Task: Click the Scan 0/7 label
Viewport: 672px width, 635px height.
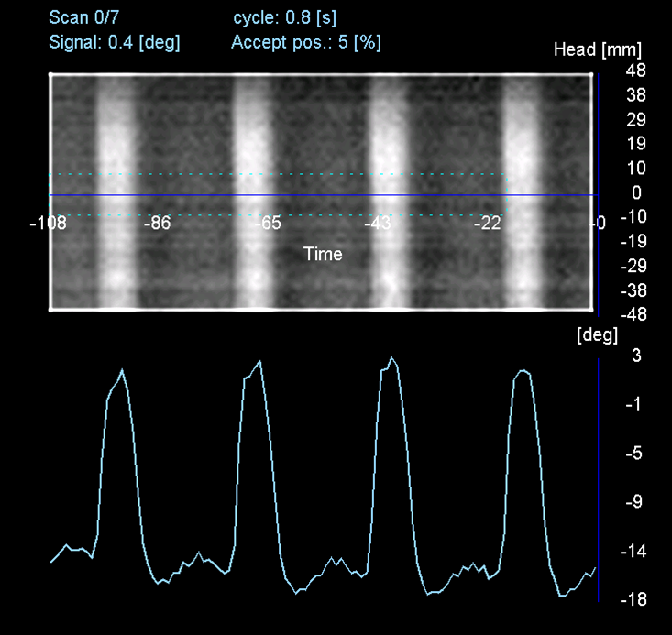Action: pyautogui.click(x=83, y=17)
